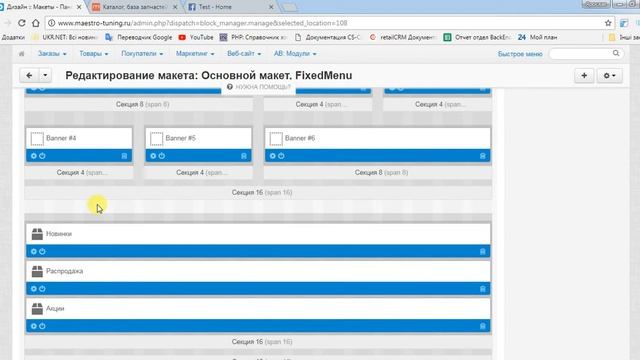Click the admin home icon
Screen dimensions: 640x360
22,53
